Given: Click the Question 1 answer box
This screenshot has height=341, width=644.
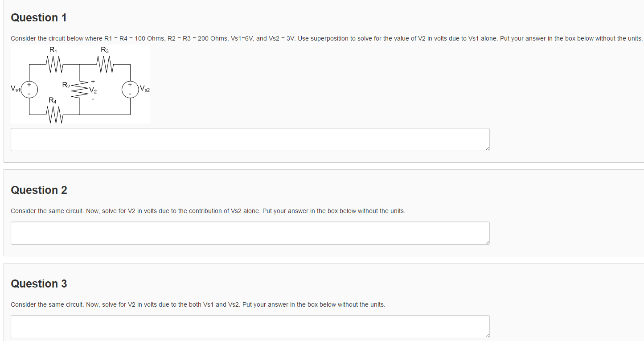Looking at the screenshot, I should coord(250,140).
